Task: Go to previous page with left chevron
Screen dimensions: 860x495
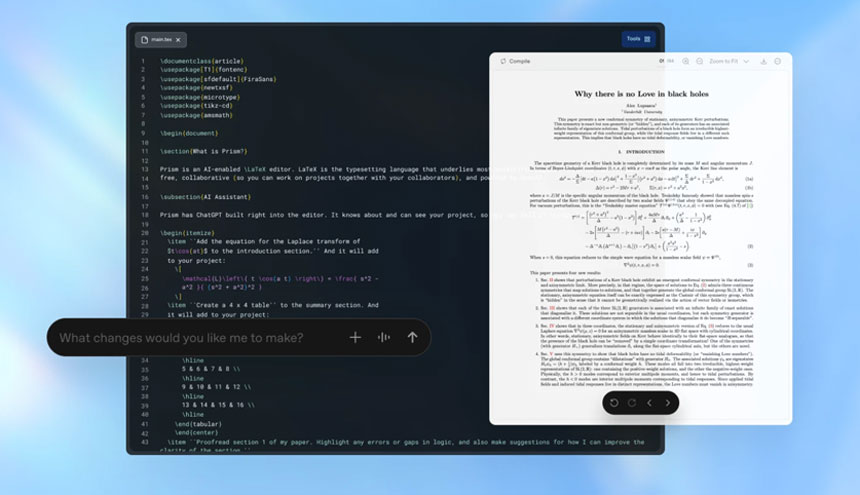Action: coord(649,403)
